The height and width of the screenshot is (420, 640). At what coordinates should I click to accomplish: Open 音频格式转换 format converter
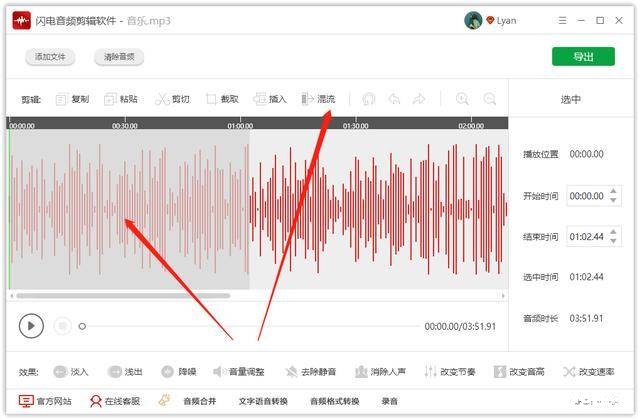(x=335, y=401)
